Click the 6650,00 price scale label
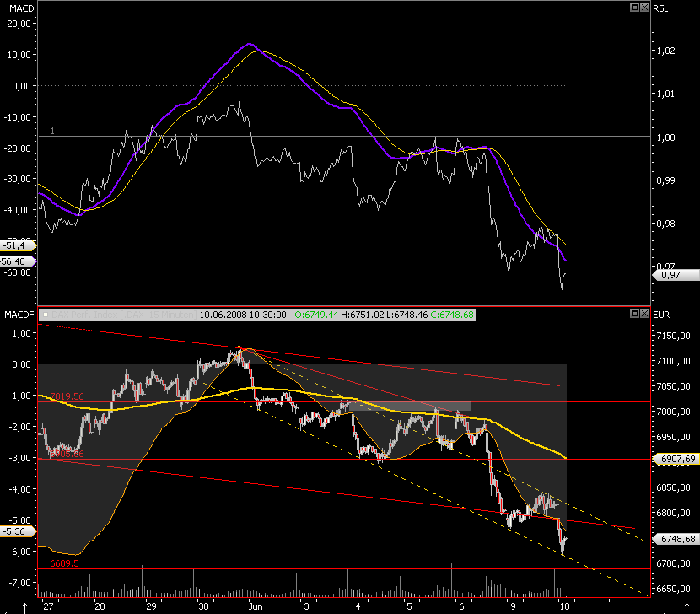The width and height of the screenshot is (700, 614). click(x=673, y=589)
